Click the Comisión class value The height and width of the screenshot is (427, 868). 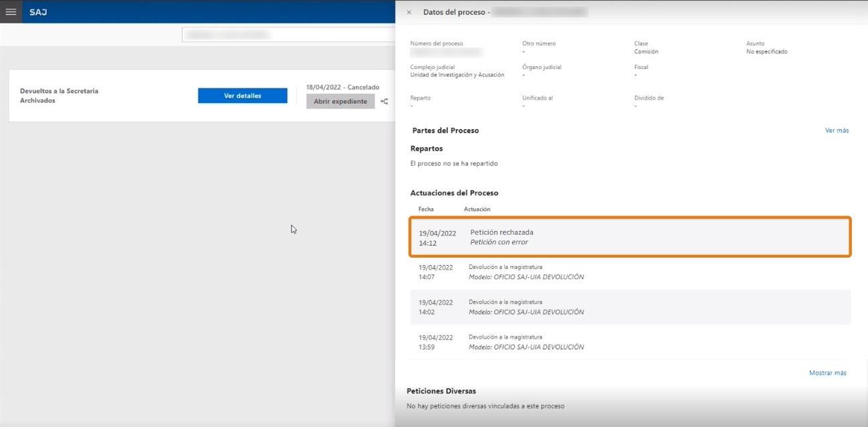tap(646, 52)
